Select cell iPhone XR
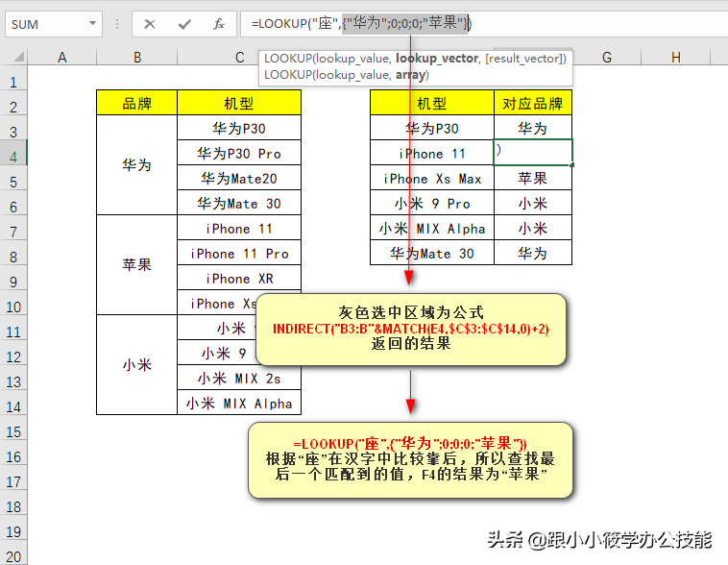Screen dimensions: 728x565 click(239, 279)
